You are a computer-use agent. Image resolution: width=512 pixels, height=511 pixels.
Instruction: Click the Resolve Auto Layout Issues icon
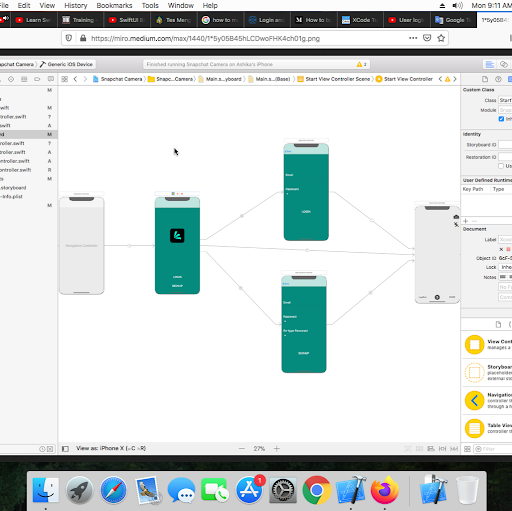pyautogui.click(x=454, y=449)
